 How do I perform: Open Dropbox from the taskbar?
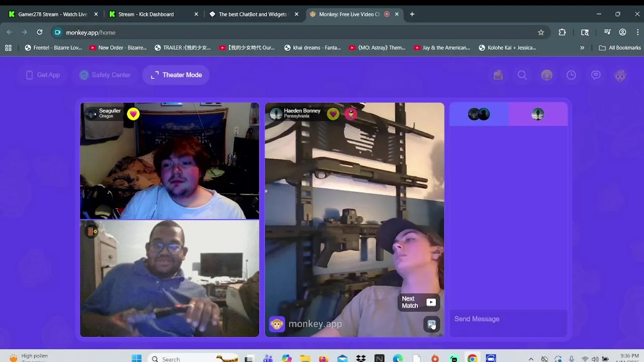(x=361, y=358)
